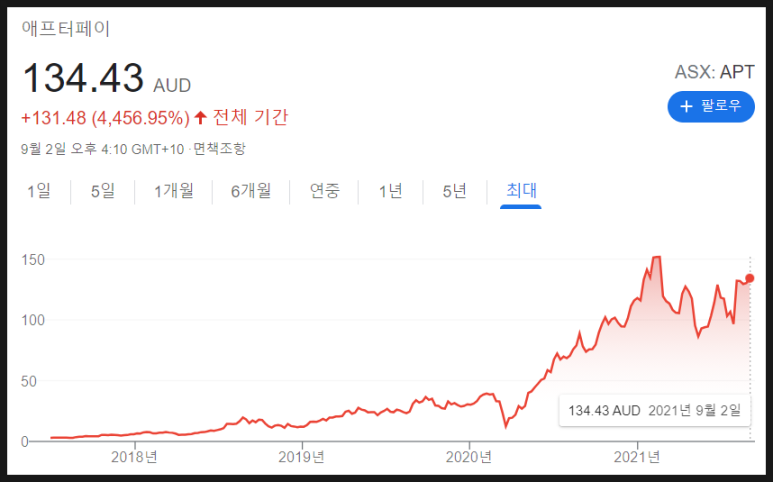Click the red endpoint dot on chart
The image size is (773, 482).
click(x=750, y=278)
